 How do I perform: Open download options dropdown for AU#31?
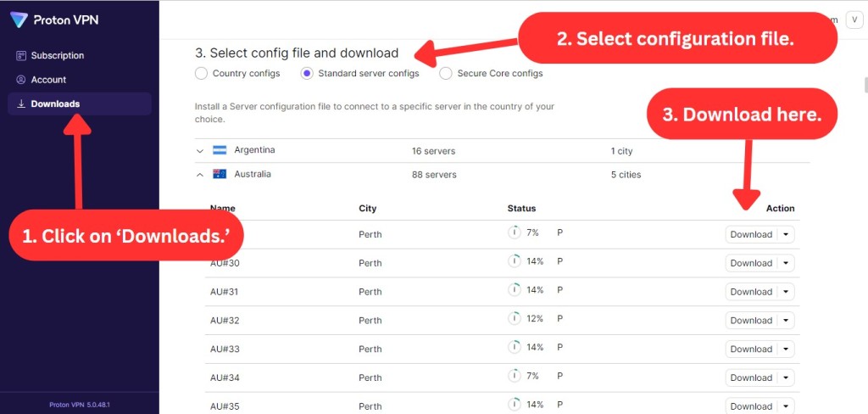click(x=786, y=292)
